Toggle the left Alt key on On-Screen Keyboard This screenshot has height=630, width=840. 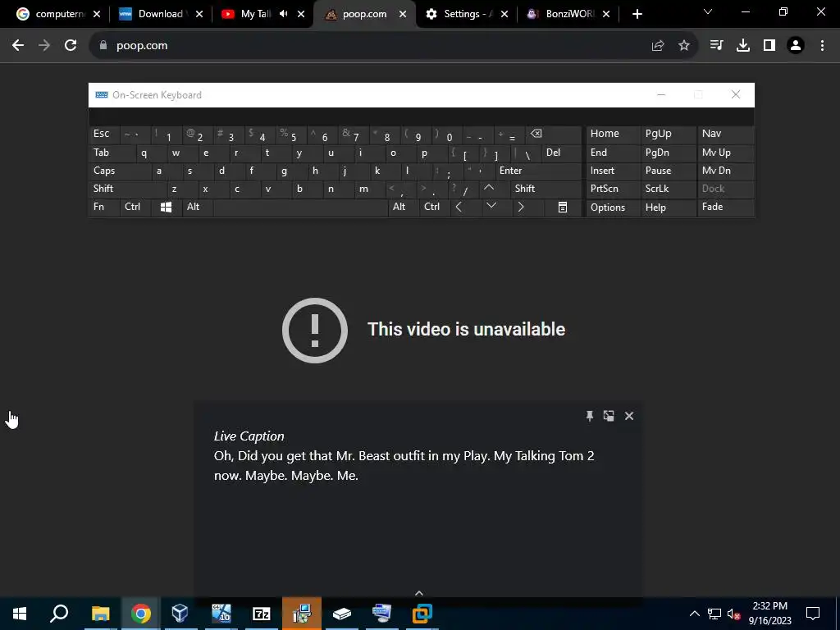pos(198,208)
